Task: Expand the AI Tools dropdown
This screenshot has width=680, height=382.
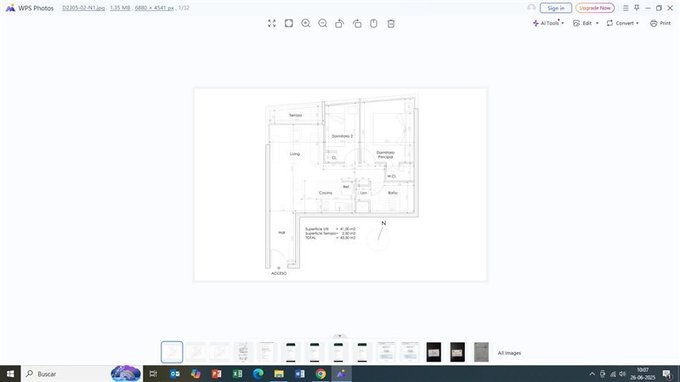Action: click(x=549, y=23)
